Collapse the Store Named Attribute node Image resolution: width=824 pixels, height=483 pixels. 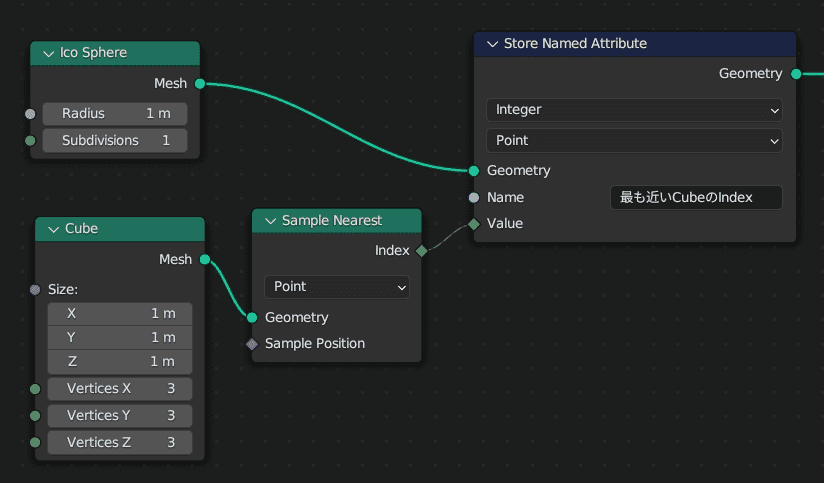point(492,44)
